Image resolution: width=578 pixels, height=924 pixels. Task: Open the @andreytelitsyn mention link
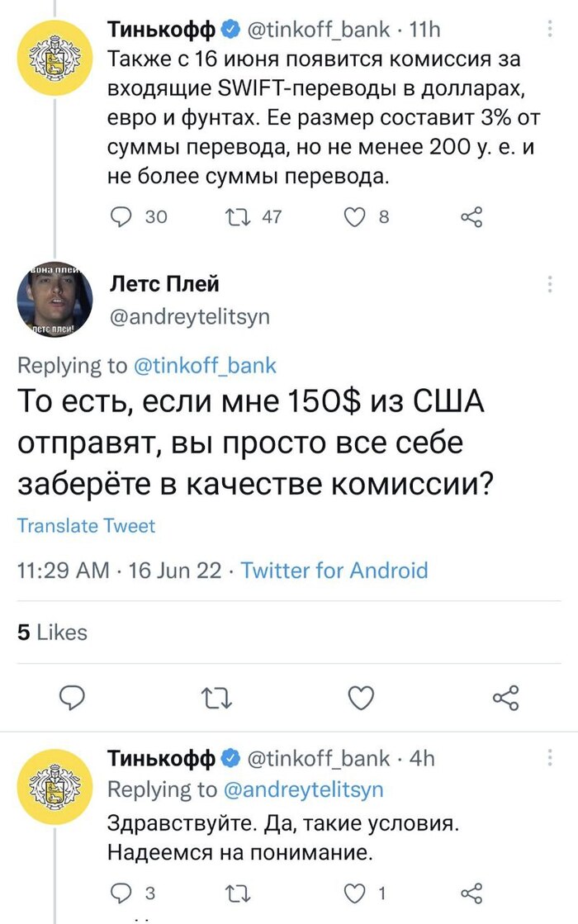click(303, 789)
